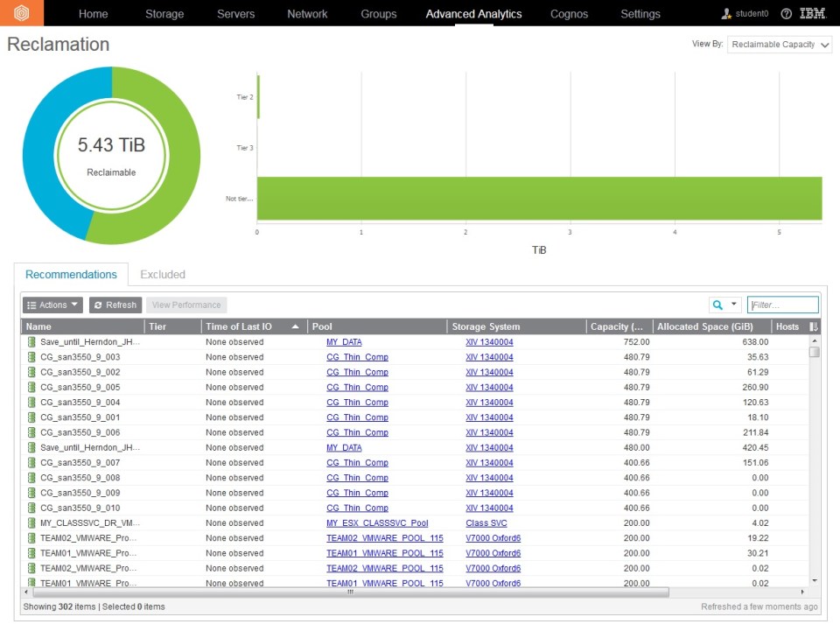The width and height of the screenshot is (840, 624).
Task: Expand the Actions dropdown menu
Action: (52, 305)
